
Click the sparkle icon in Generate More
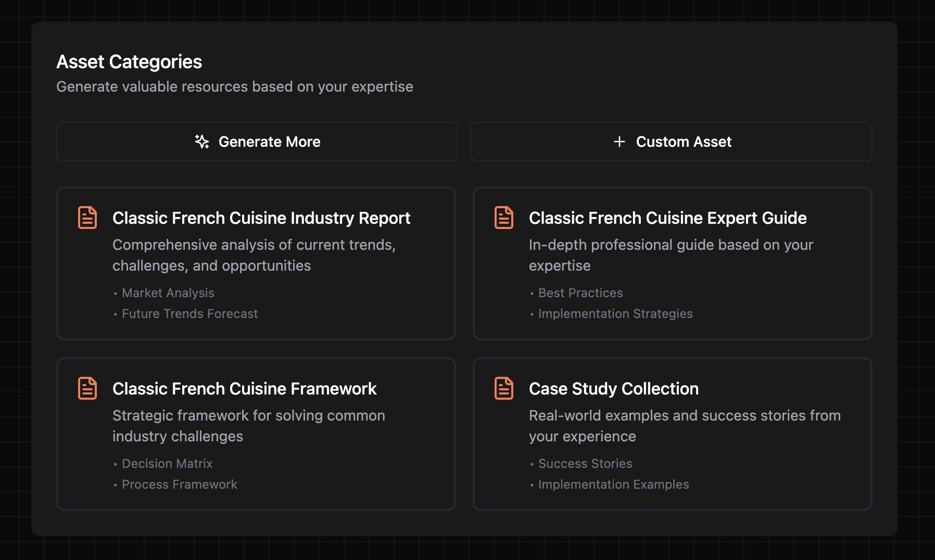click(202, 142)
